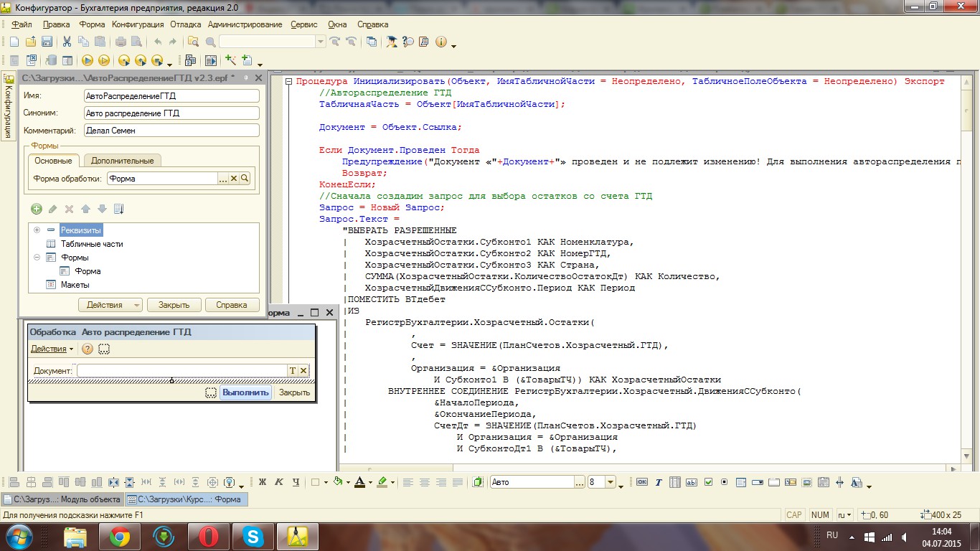Click Закрыть on the form preview
Viewport: 980px width, 551px height.
click(294, 392)
